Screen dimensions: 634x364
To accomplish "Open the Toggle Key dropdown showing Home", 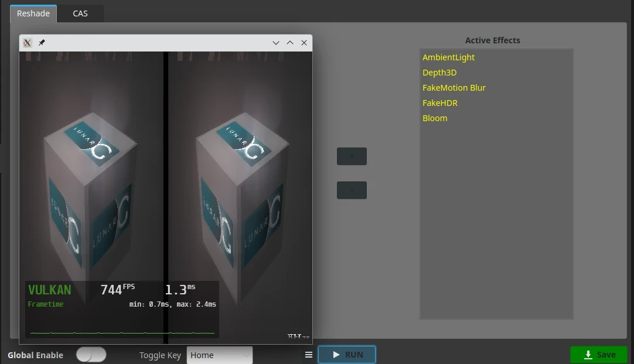I will pyautogui.click(x=219, y=355).
